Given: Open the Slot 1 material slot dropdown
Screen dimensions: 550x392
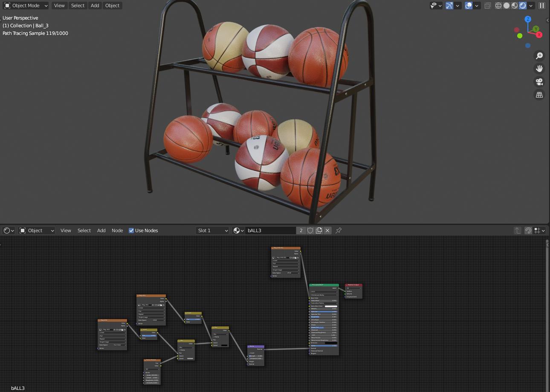Looking at the screenshot, I should click(x=212, y=231).
